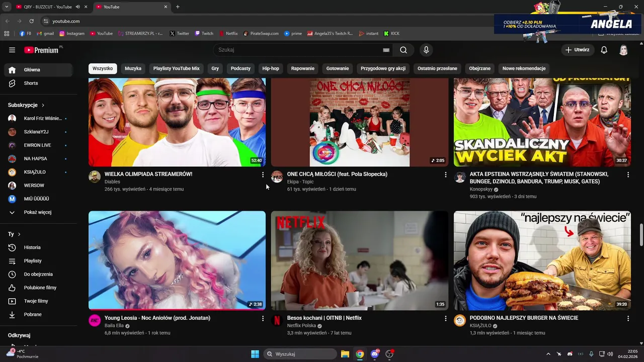
Task: Open Do obejrzenia watch later list
Action: pyautogui.click(x=38, y=275)
